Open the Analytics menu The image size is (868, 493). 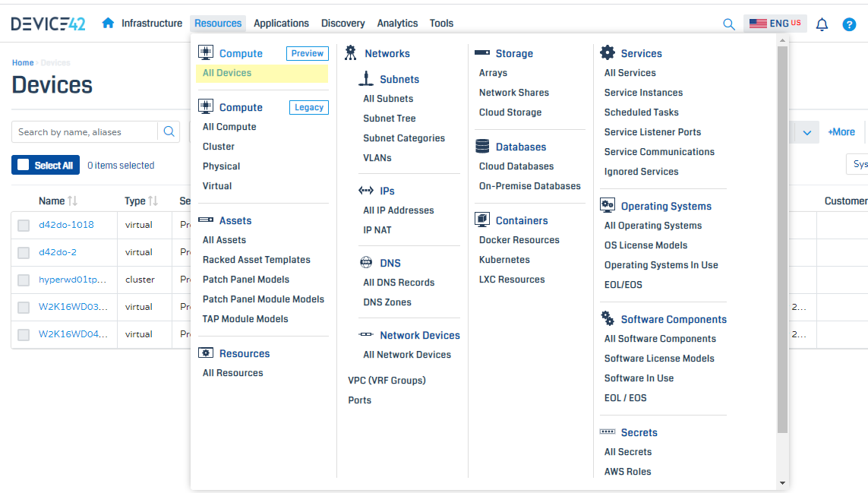[397, 24]
